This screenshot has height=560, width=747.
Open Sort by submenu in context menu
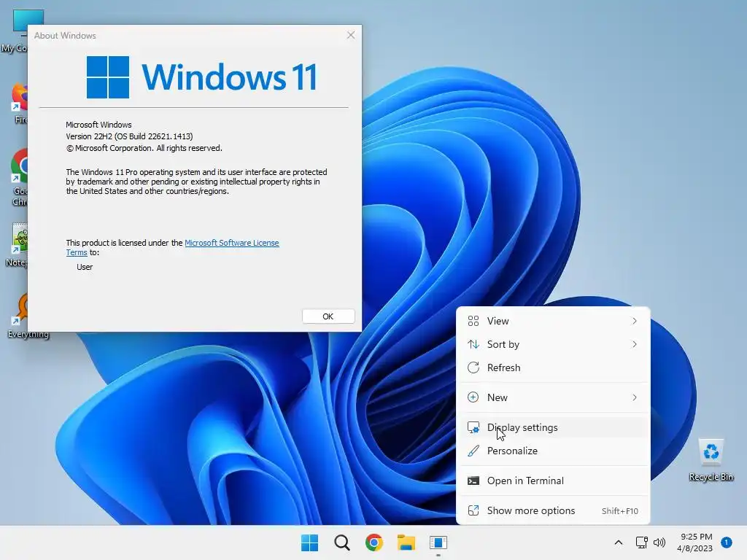553,344
